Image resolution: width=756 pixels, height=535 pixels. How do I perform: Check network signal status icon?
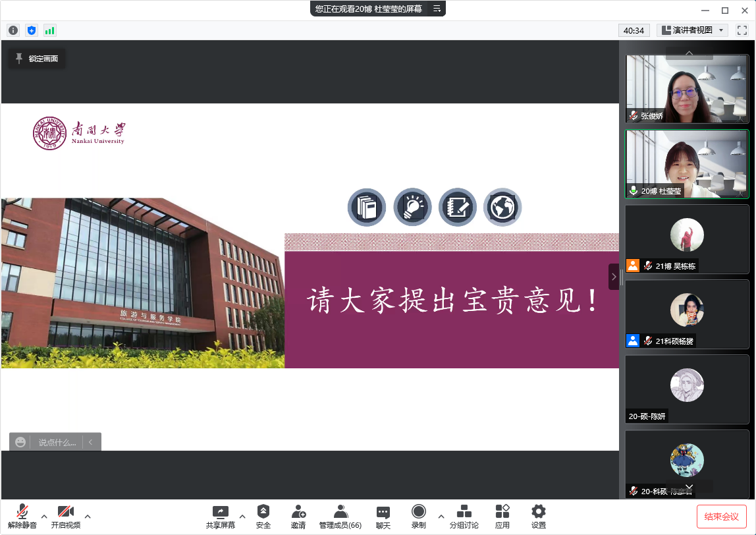click(x=50, y=30)
